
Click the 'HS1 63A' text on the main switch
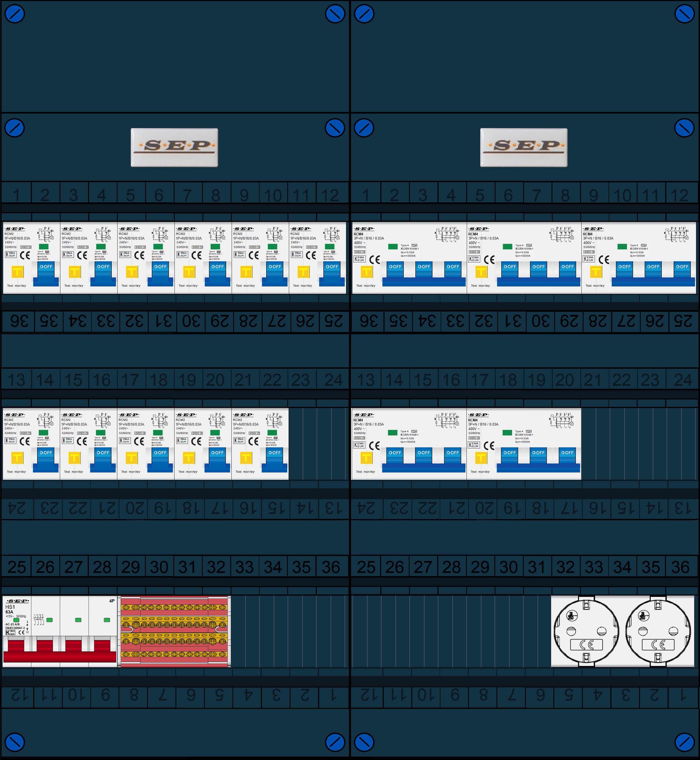pyautogui.click(x=10, y=609)
